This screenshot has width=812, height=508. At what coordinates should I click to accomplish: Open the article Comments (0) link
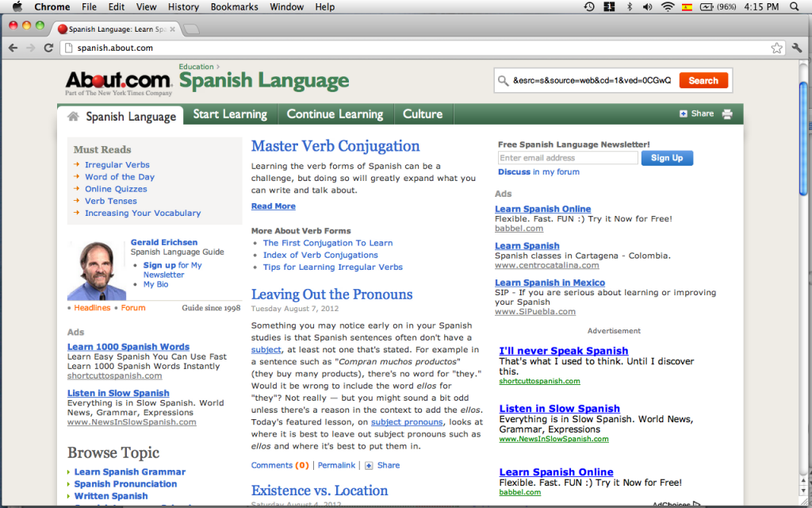(280, 465)
